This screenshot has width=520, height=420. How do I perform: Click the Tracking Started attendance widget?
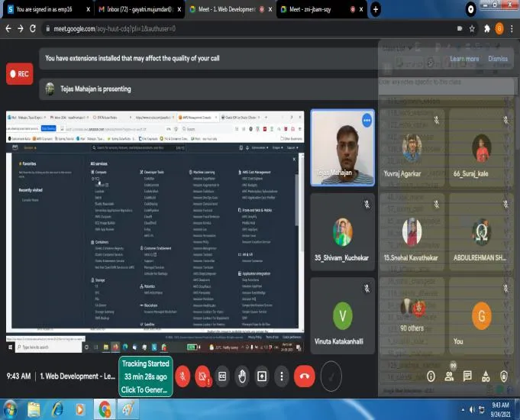(x=146, y=376)
